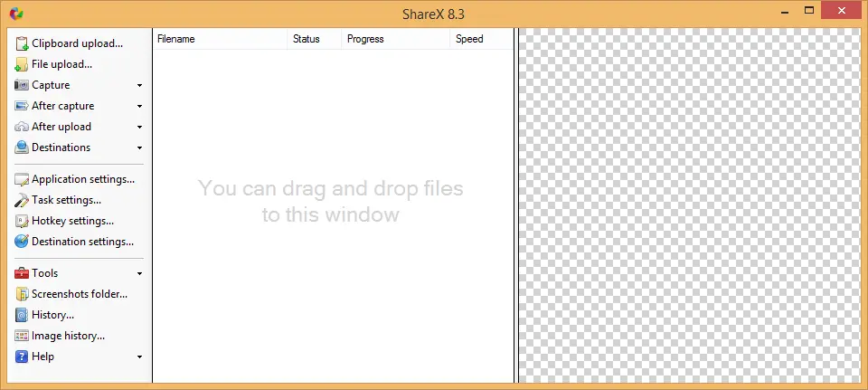This screenshot has width=868, height=390.
Task: Open Clipboard upload... label
Action: [78, 43]
